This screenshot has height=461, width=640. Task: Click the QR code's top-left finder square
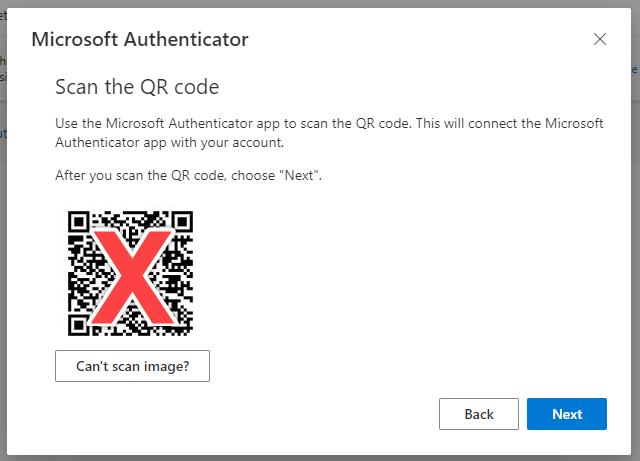point(81,224)
